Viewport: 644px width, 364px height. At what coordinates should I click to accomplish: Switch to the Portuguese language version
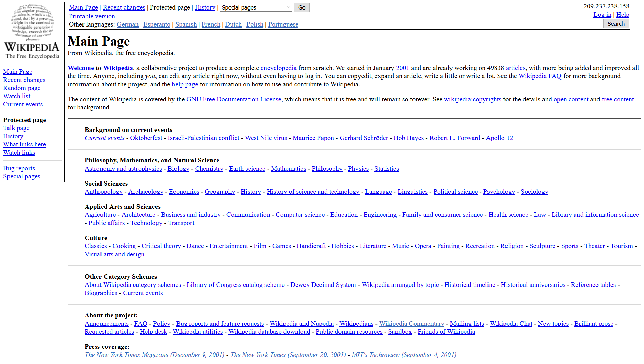[x=283, y=24]
